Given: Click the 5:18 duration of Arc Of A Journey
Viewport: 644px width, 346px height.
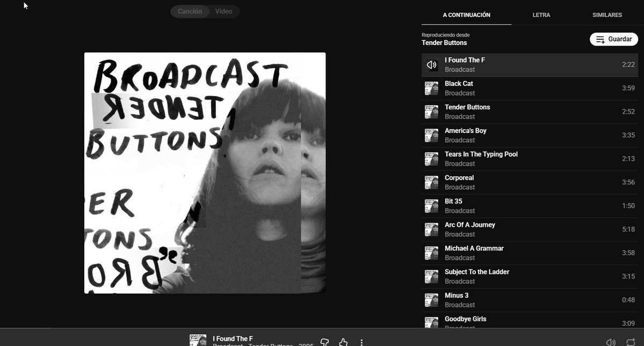Looking at the screenshot, I should [628, 230].
